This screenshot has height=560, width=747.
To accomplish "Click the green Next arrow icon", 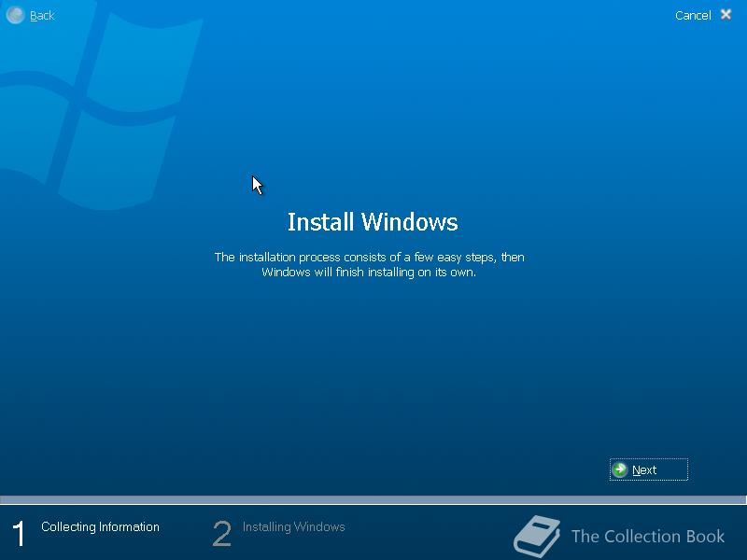I will (620, 469).
